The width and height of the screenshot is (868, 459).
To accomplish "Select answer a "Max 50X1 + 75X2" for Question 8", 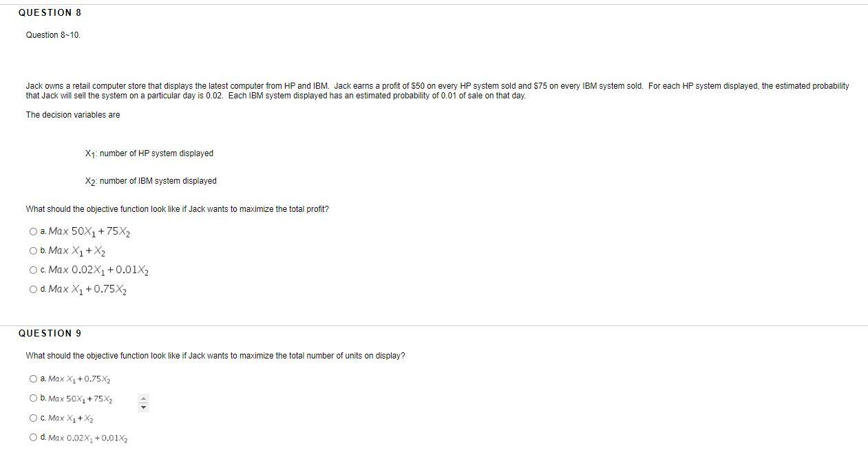I will tap(32, 231).
